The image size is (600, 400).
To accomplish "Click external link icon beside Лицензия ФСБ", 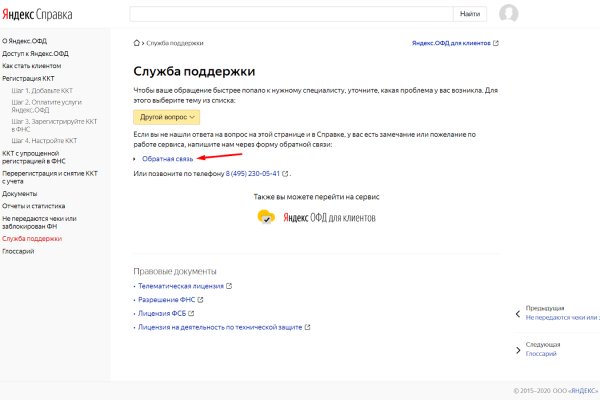I will coord(193,313).
